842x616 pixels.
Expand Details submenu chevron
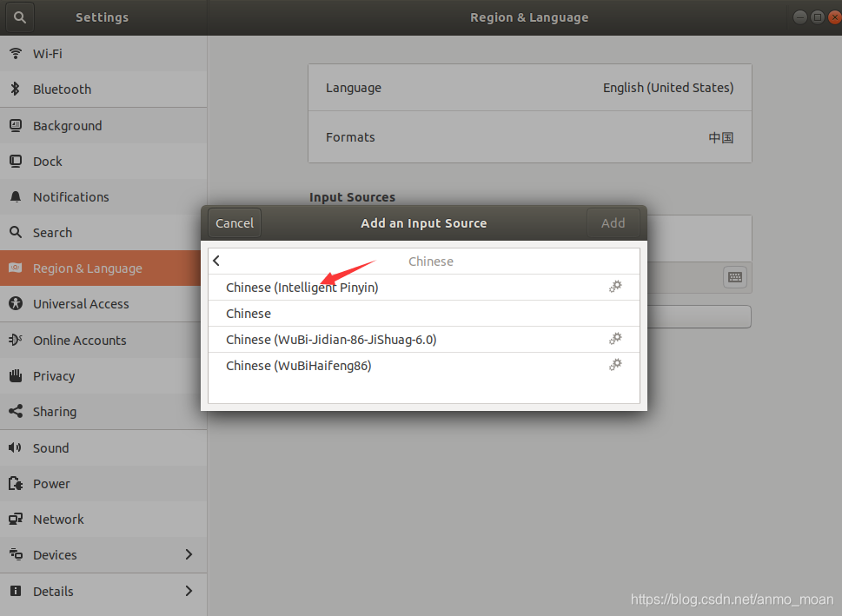[x=189, y=591]
